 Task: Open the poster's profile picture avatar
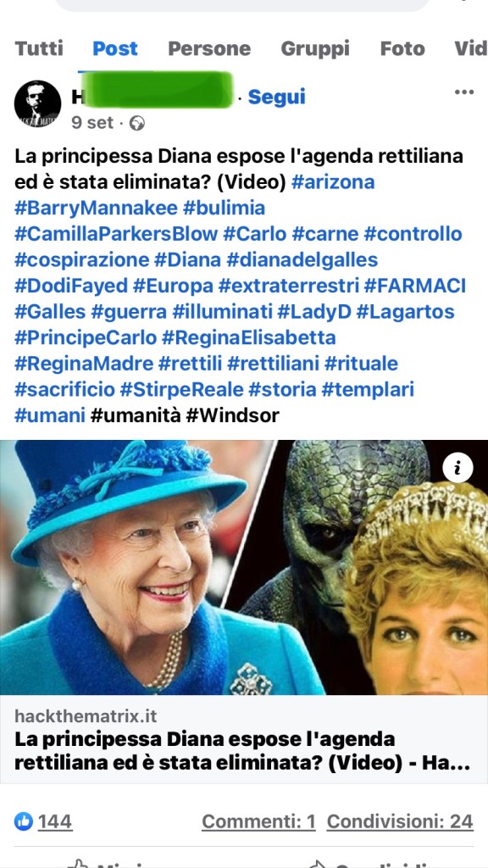click(37, 104)
